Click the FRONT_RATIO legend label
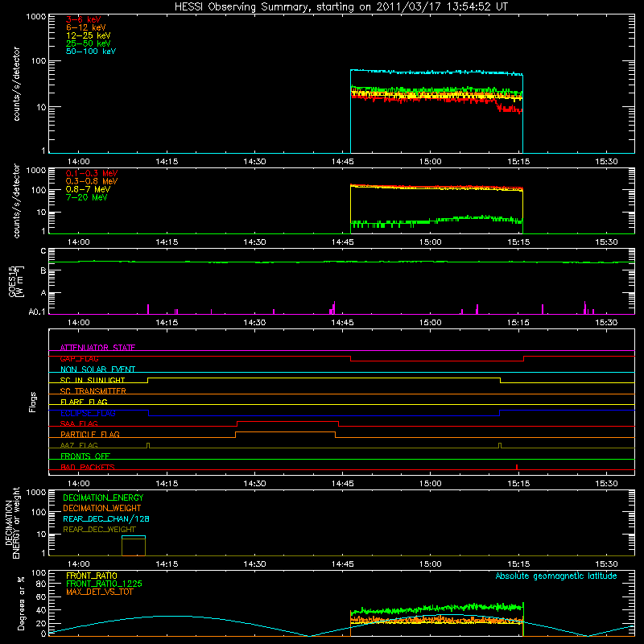The image size is (644, 644). pyautogui.click(x=92, y=576)
